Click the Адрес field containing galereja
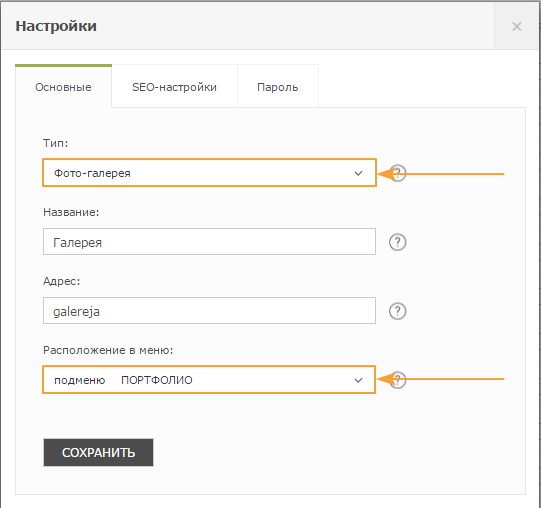 [x=209, y=311]
